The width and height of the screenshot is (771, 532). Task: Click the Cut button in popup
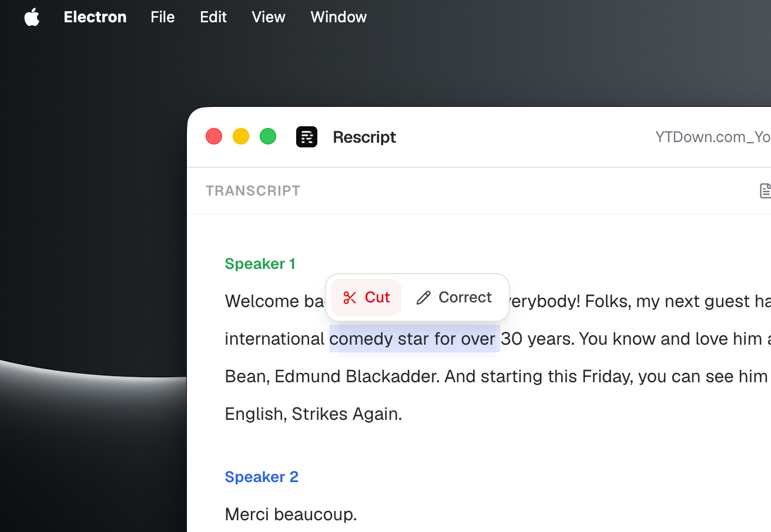click(x=366, y=297)
